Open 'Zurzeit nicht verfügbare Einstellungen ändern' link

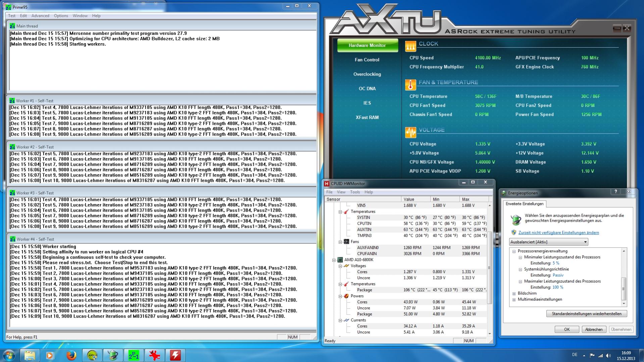(558, 232)
